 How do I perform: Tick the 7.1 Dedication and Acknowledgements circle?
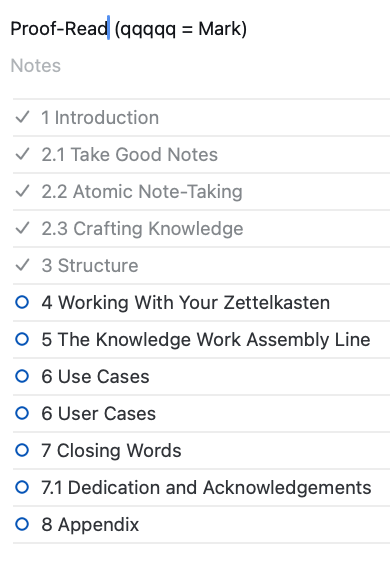pyautogui.click(x=22, y=487)
